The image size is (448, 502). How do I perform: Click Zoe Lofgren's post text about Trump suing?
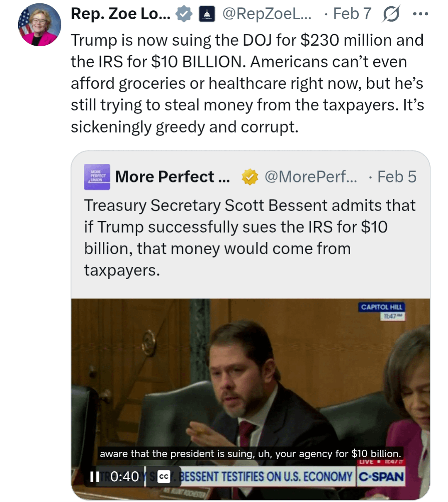coord(247,83)
